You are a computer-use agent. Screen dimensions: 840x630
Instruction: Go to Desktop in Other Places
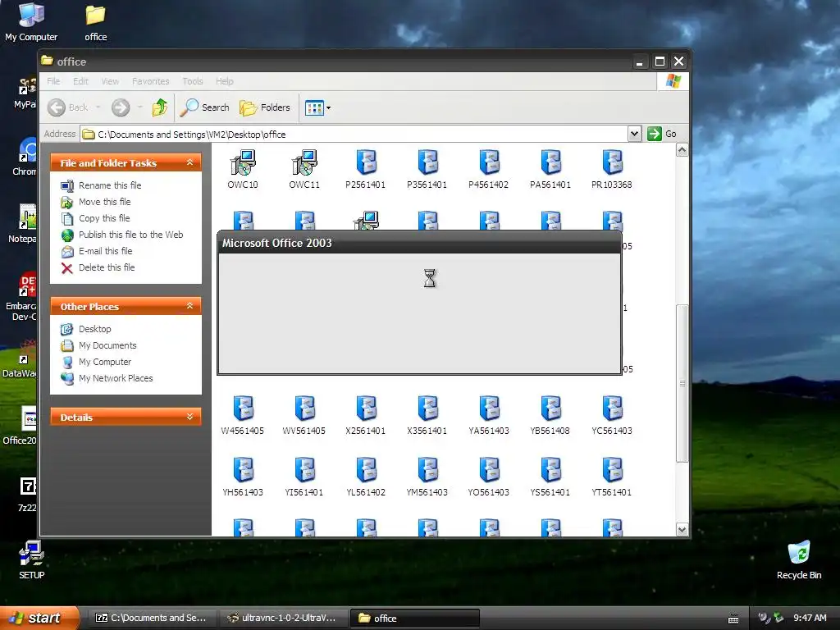(95, 329)
